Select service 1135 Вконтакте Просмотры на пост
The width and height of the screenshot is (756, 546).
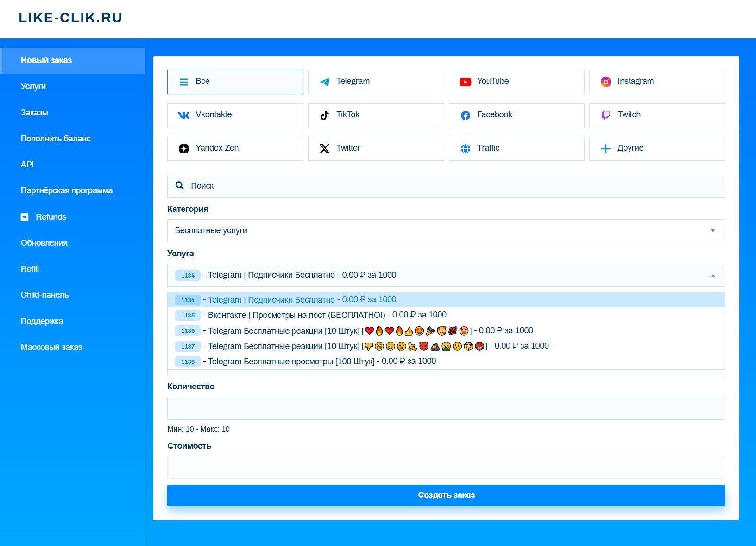pyautogui.click(x=324, y=315)
